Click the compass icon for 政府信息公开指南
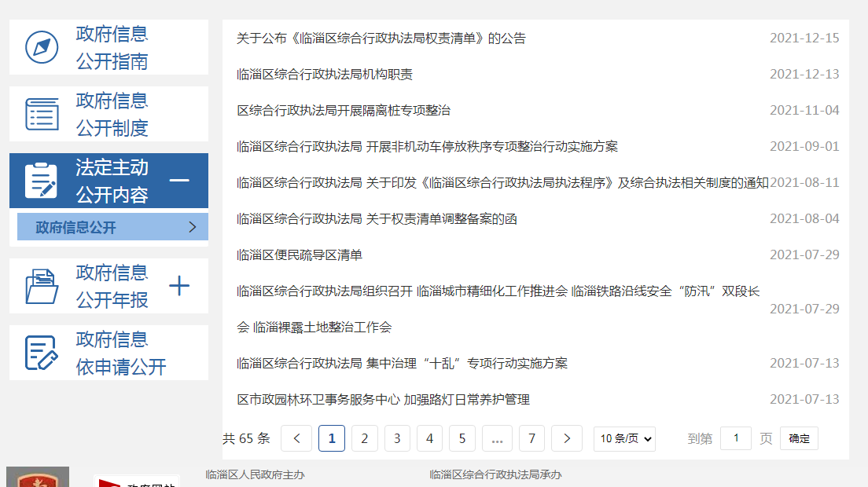868x487 pixels. pos(42,47)
